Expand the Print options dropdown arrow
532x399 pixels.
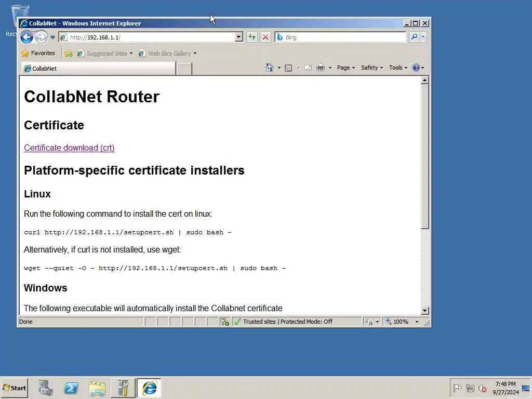click(330, 68)
